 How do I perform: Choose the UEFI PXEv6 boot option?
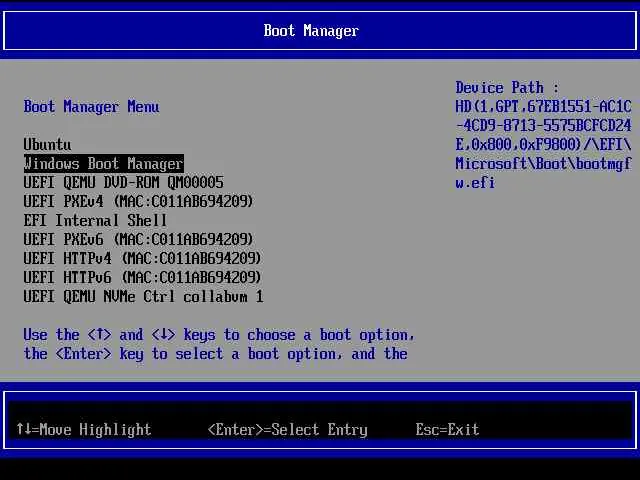pyautogui.click(x=138, y=239)
